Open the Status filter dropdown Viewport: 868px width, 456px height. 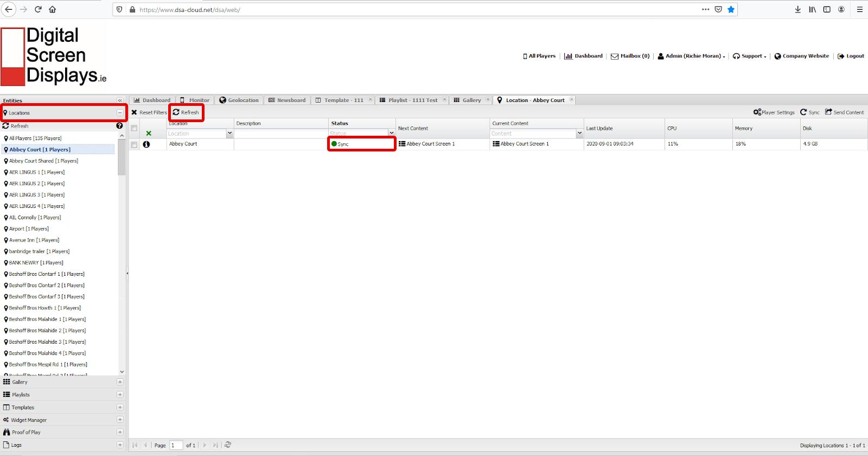[392, 133]
